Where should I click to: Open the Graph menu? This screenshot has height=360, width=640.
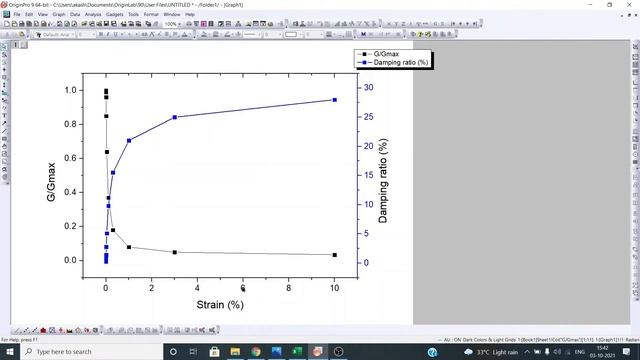click(59, 14)
